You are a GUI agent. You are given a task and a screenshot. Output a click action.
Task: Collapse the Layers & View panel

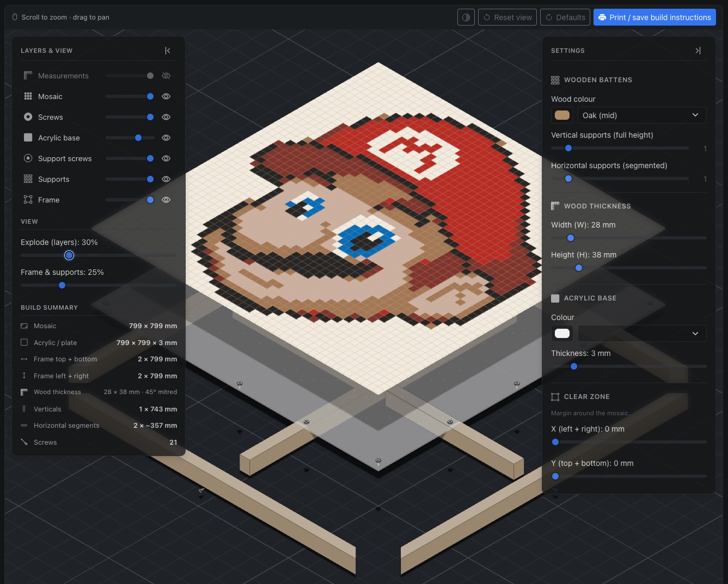(x=168, y=51)
